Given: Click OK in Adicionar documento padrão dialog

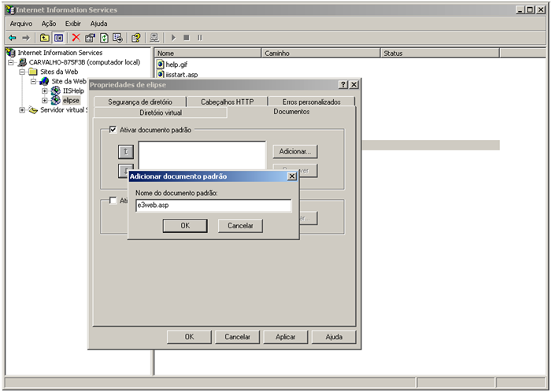Looking at the screenshot, I should point(185,225).
